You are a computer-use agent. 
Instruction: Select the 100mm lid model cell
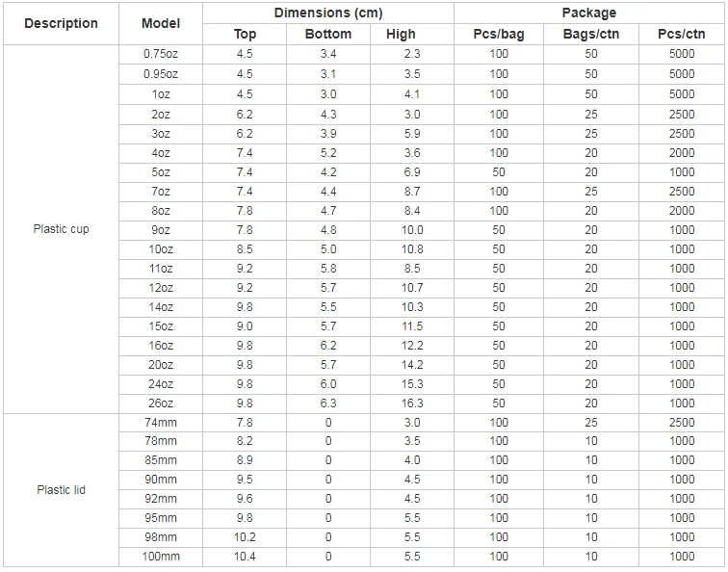[x=161, y=557]
